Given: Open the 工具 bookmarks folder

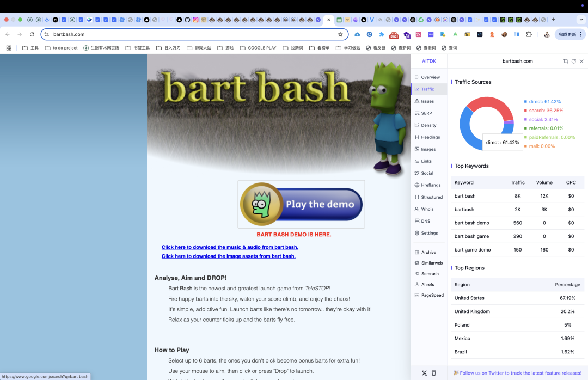Looking at the screenshot, I should tap(30, 48).
